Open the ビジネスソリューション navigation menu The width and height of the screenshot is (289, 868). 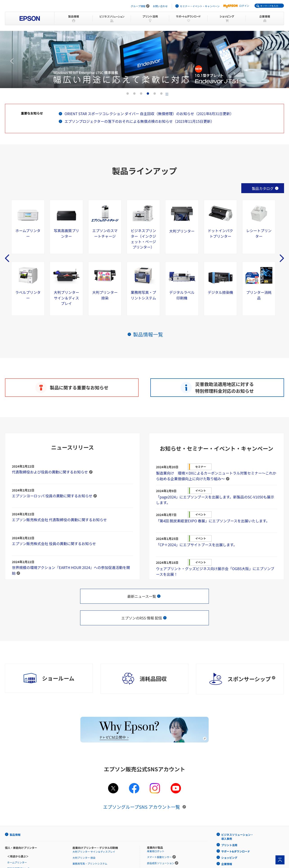tap(112, 18)
